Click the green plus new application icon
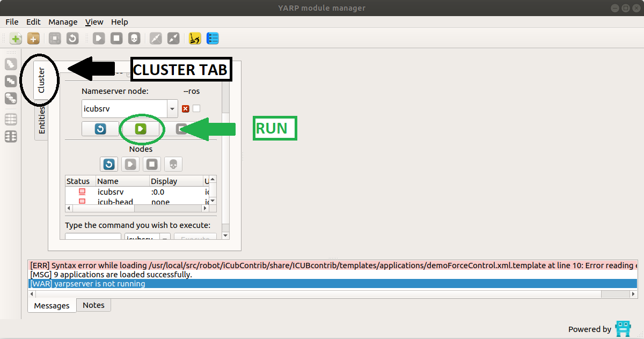644x339 pixels. 16,39
